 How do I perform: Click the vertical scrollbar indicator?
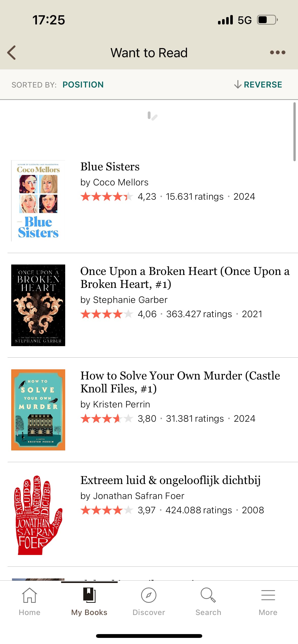click(x=294, y=132)
